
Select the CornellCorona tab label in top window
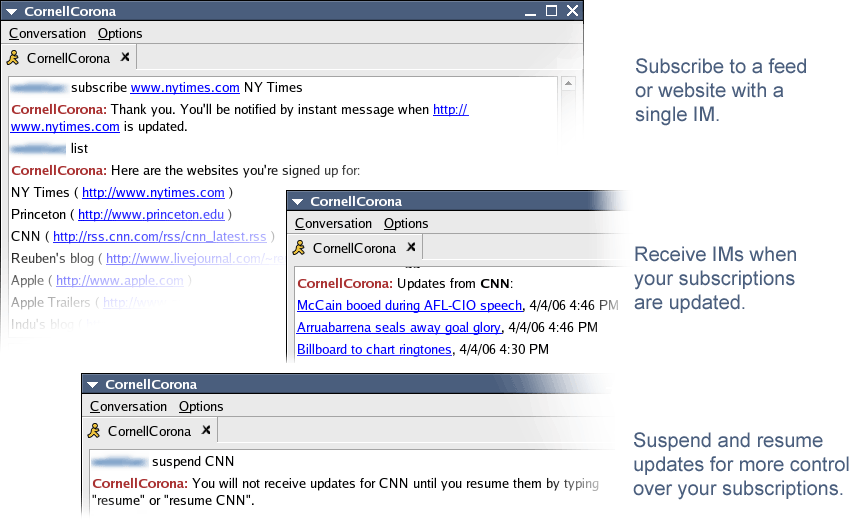pyautogui.click(x=68, y=58)
